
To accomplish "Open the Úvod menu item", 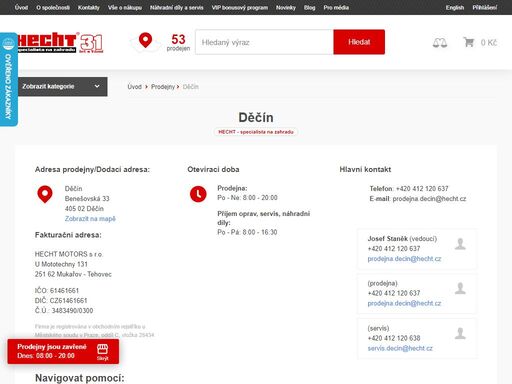I will click(21, 7).
